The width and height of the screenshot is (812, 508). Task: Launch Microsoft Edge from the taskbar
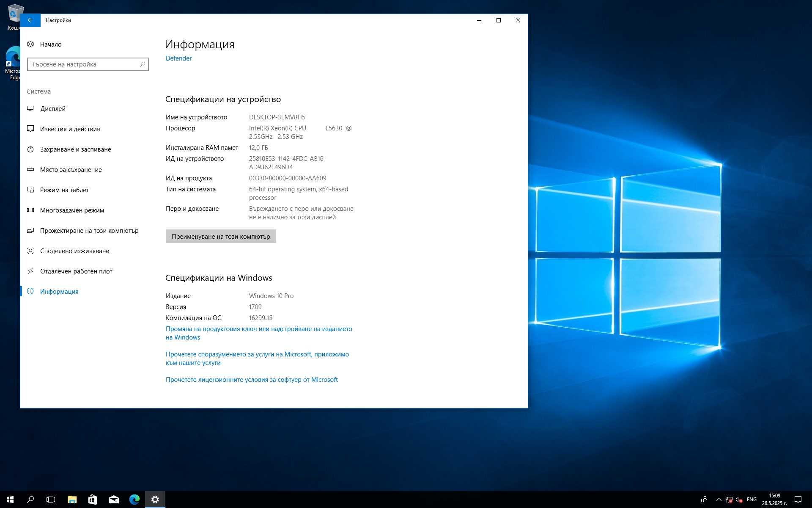coord(134,500)
